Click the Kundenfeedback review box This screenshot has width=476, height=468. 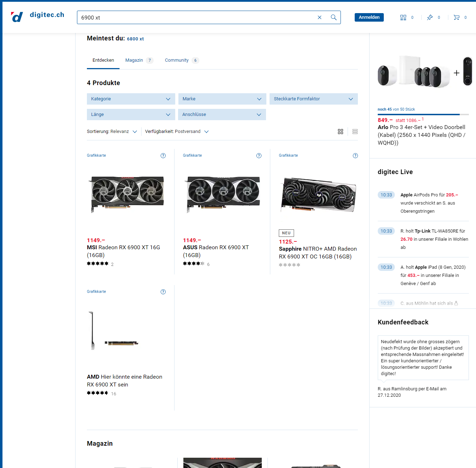423,358
